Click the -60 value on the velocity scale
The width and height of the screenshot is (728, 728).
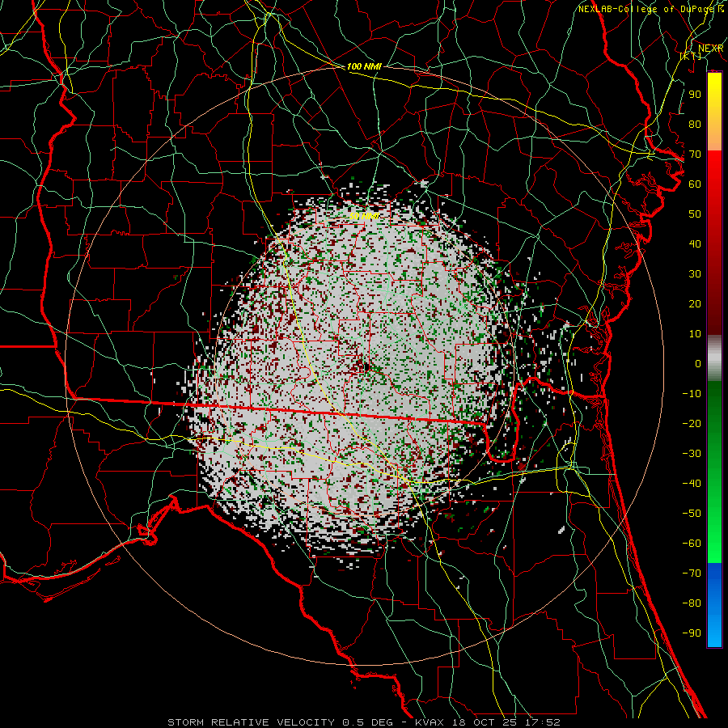click(x=692, y=544)
